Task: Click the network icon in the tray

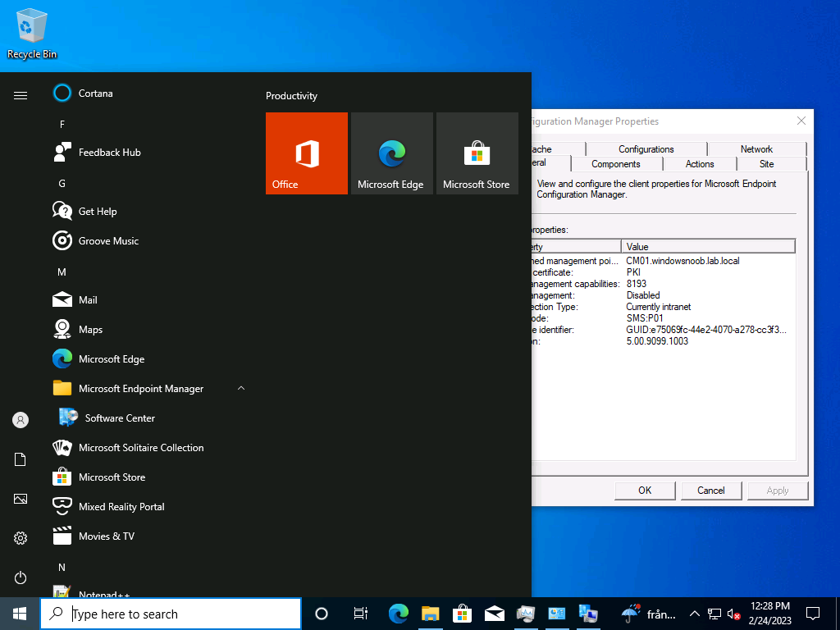Action: pyautogui.click(x=714, y=614)
